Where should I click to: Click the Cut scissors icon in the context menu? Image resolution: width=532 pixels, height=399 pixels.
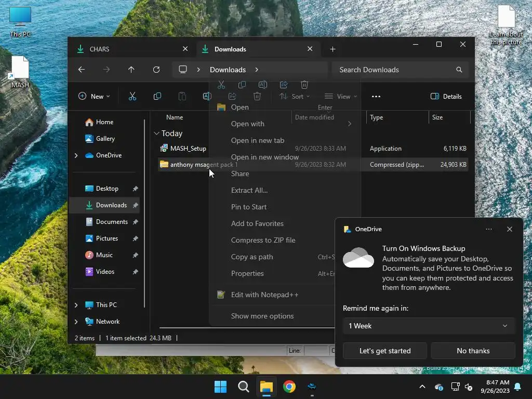point(221,85)
